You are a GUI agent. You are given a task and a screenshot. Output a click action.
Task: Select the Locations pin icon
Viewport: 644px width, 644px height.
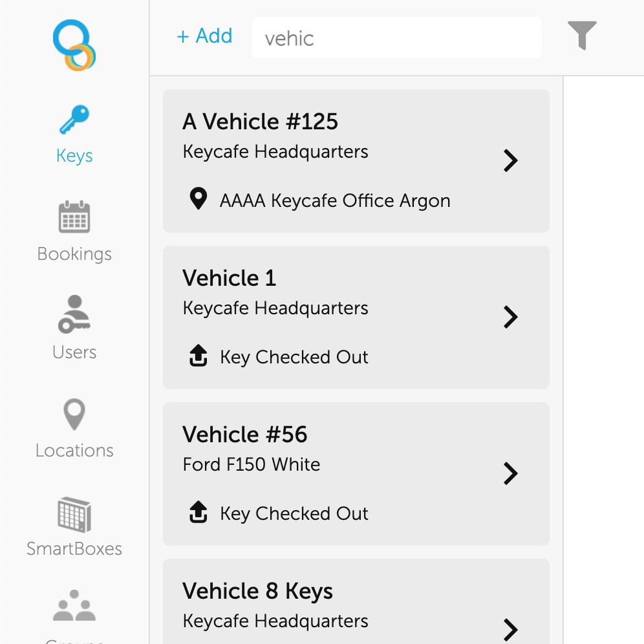(74, 414)
